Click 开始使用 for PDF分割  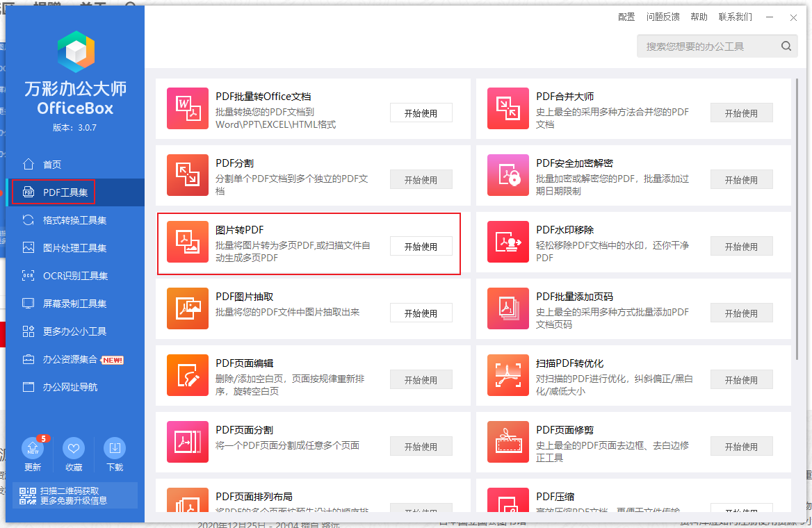tap(421, 180)
